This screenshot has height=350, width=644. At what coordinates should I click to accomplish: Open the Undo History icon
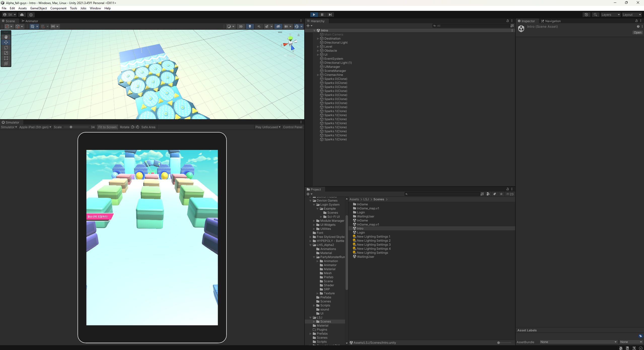point(586,15)
